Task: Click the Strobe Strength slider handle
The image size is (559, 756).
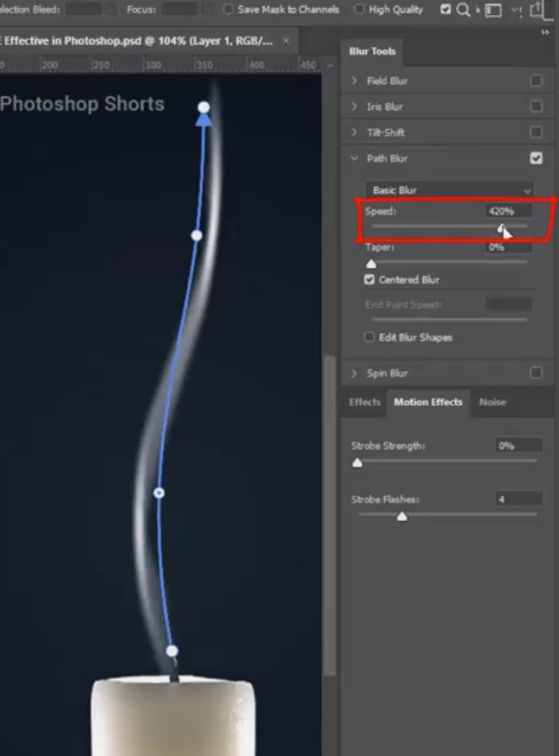Action: (357, 463)
